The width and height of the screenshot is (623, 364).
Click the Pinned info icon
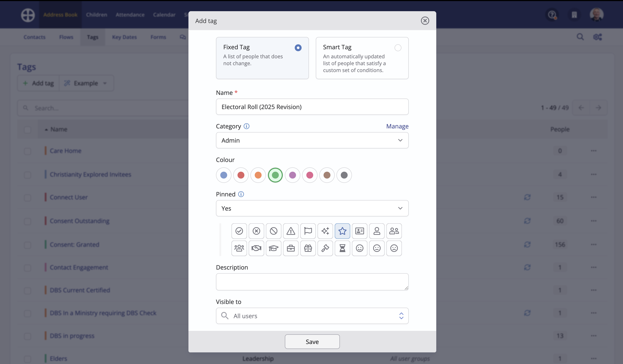tap(241, 194)
